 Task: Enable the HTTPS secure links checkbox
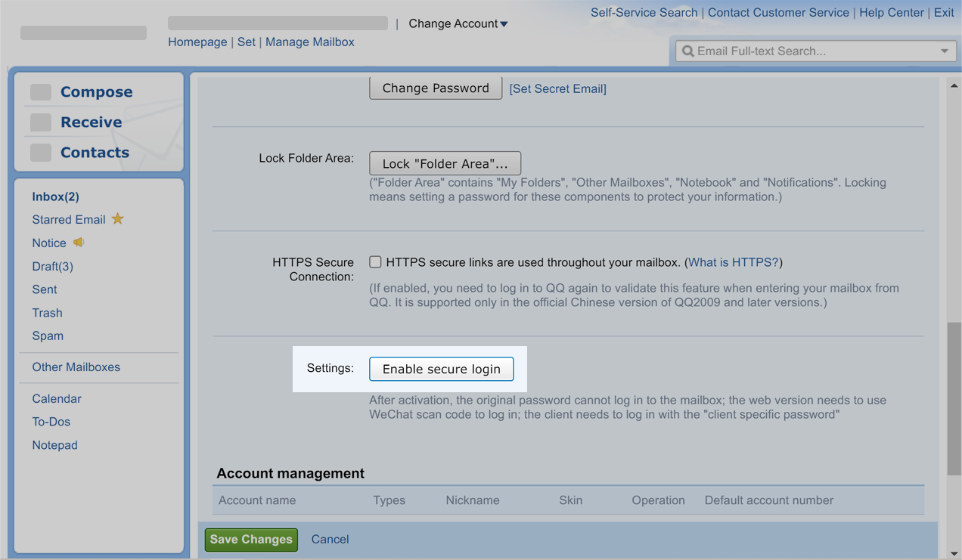[375, 262]
